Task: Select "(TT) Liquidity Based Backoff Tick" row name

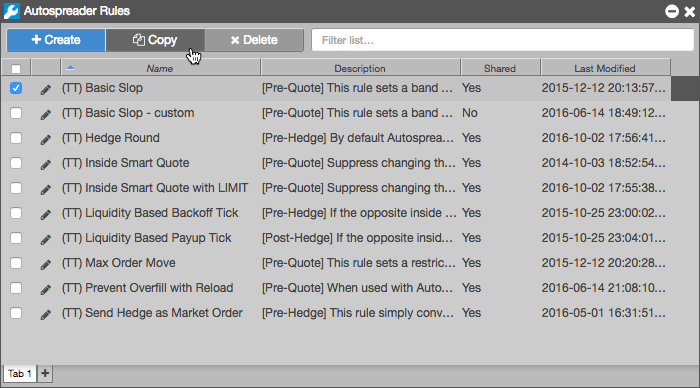Action: click(x=150, y=213)
